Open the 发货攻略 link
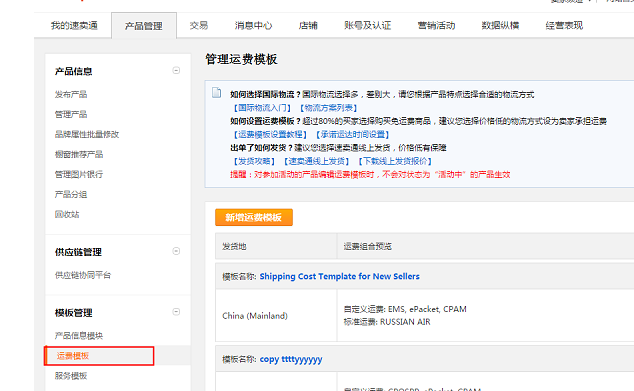The image size is (634, 391). pyautogui.click(x=254, y=161)
